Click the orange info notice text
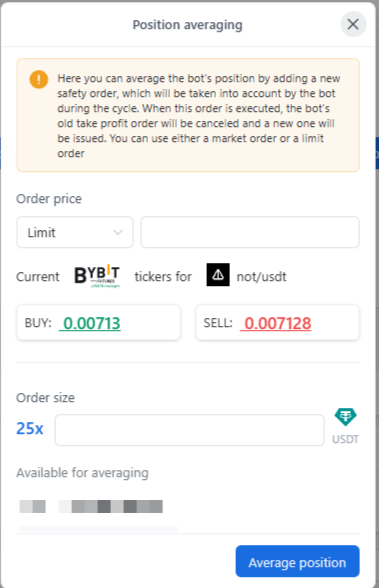379x588 pixels. pyautogui.click(x=199, y=116)
